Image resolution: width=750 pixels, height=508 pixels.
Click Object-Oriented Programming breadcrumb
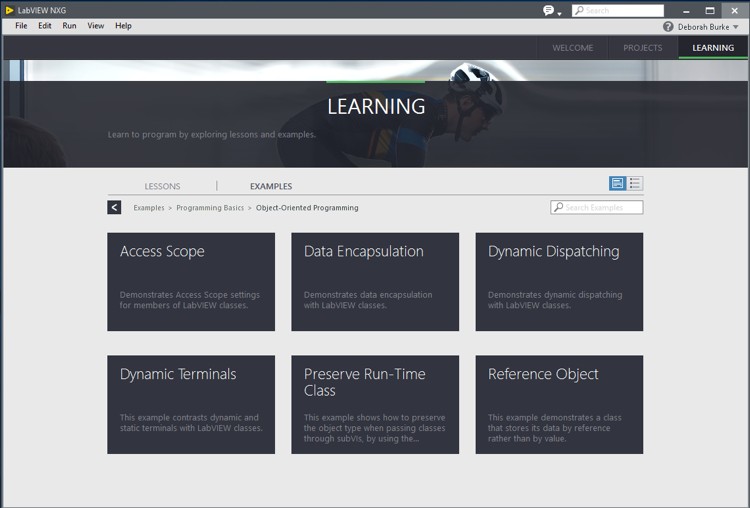(x=307, y=208)
